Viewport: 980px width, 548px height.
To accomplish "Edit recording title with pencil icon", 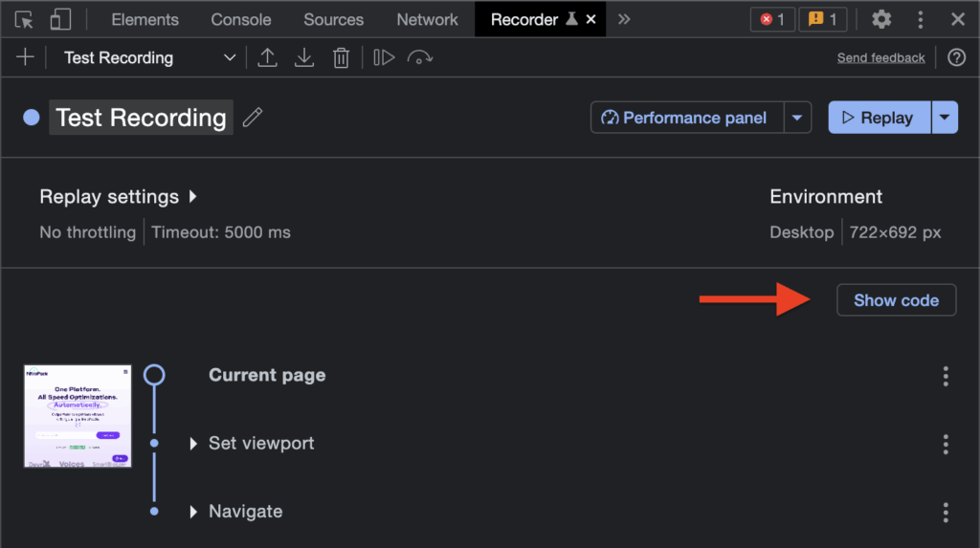I will tap(253, 117).
